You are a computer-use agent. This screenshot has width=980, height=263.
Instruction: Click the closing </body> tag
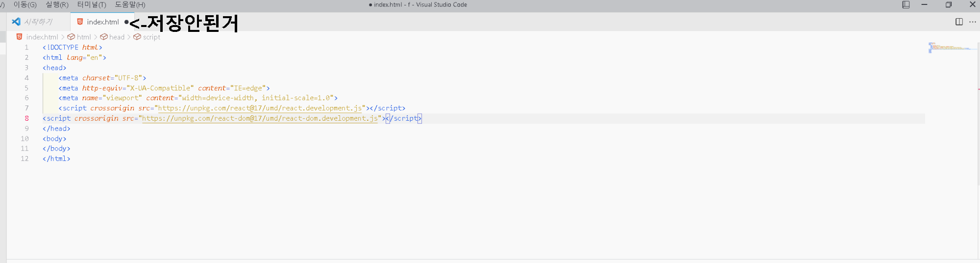click(x=56, y=148)
